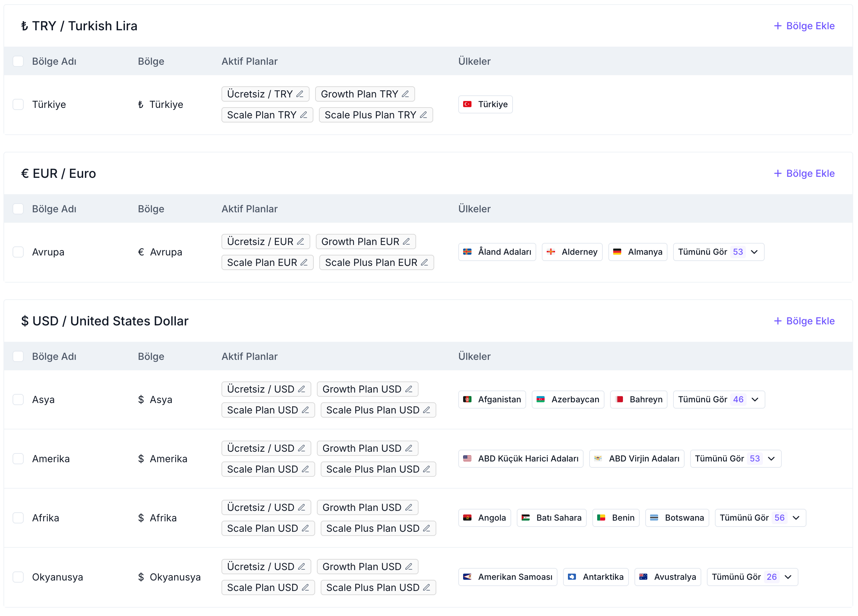This screenshot has height=616, width=858.
Task: Edit Growth Plan USD in the Asya row
Action: pyautogui.click(x=409, y=389)
